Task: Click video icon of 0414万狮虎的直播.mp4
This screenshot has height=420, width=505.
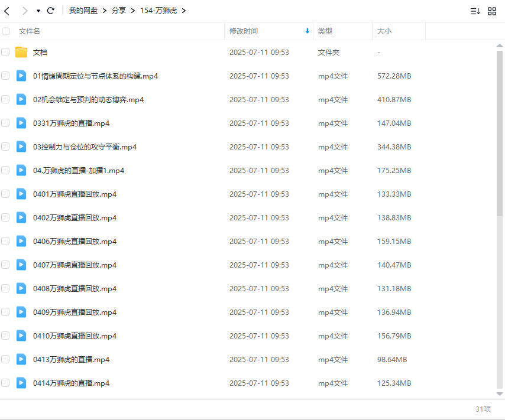Action: [x=21, y=383]
